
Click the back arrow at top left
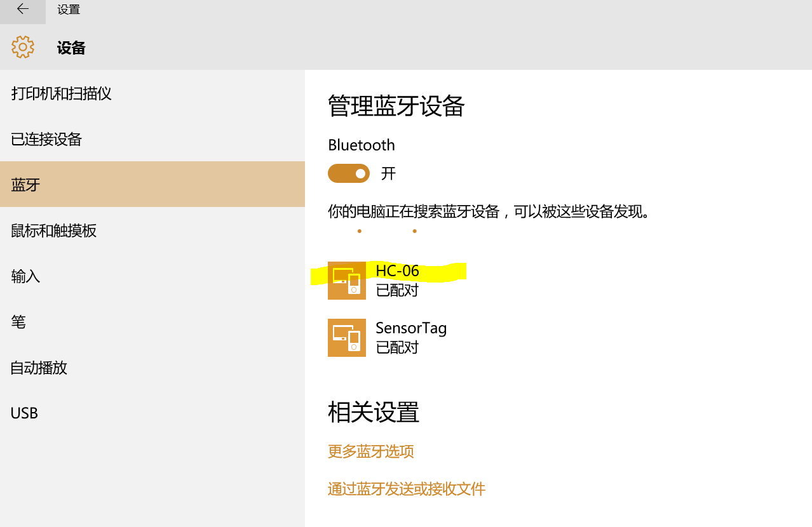(22, 10)
